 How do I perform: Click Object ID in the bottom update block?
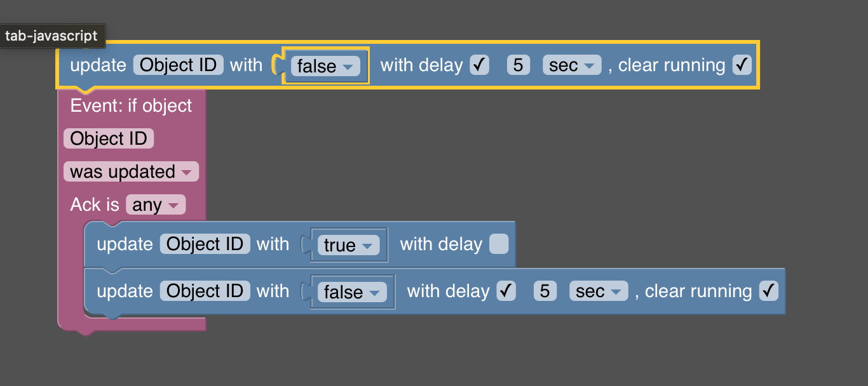(205, 291)
